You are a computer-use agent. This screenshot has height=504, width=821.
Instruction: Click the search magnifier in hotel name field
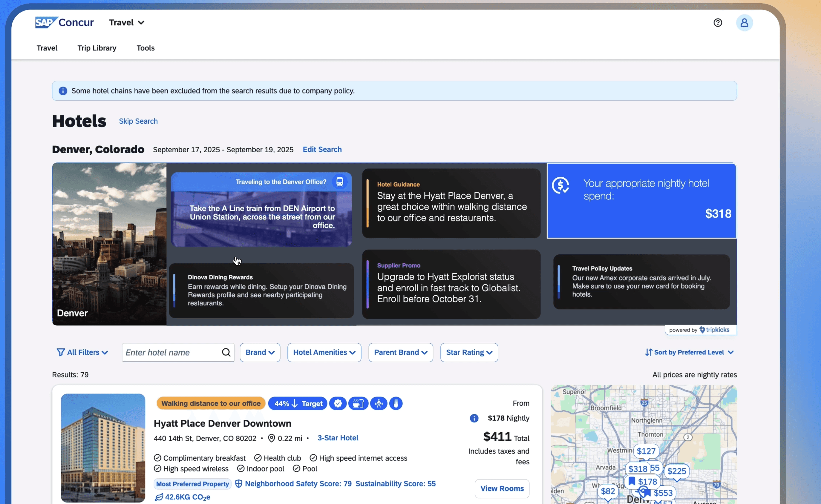[x=226, y=352]
